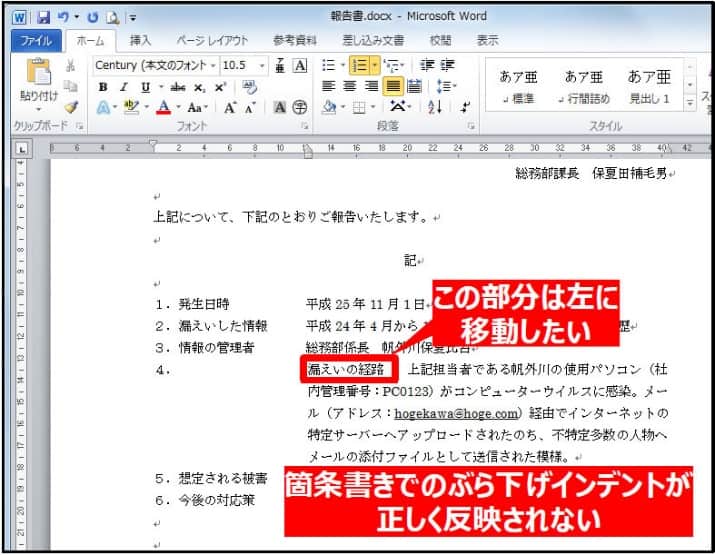Viewport: 715px width, 555px height.
Task: Toggle Italic formatting
Action: point(124,87)
